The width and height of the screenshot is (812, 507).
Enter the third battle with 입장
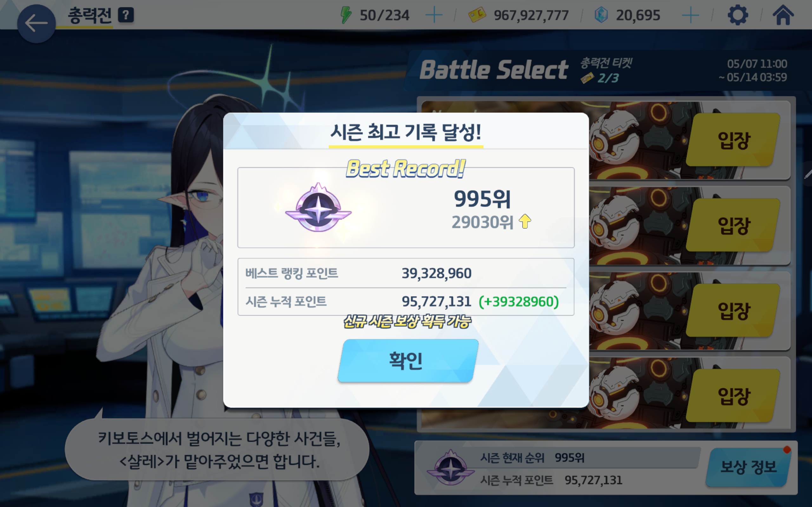point(733,311)
